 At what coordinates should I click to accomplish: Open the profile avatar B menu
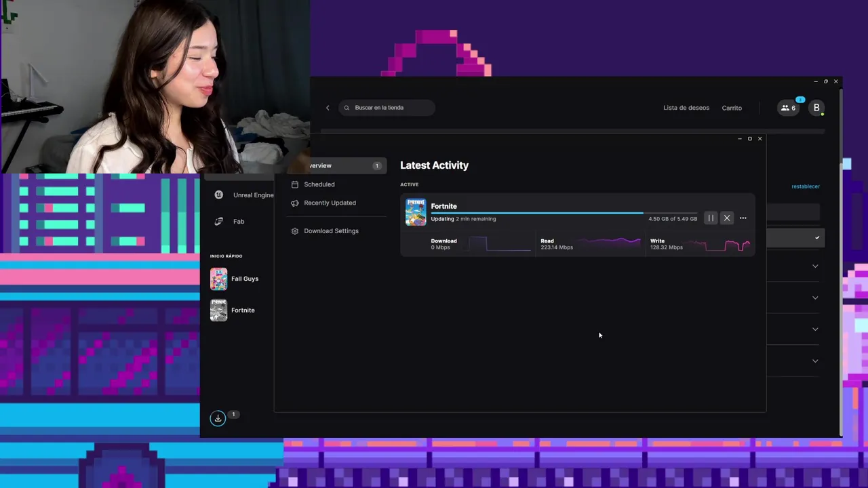(816, 108)
